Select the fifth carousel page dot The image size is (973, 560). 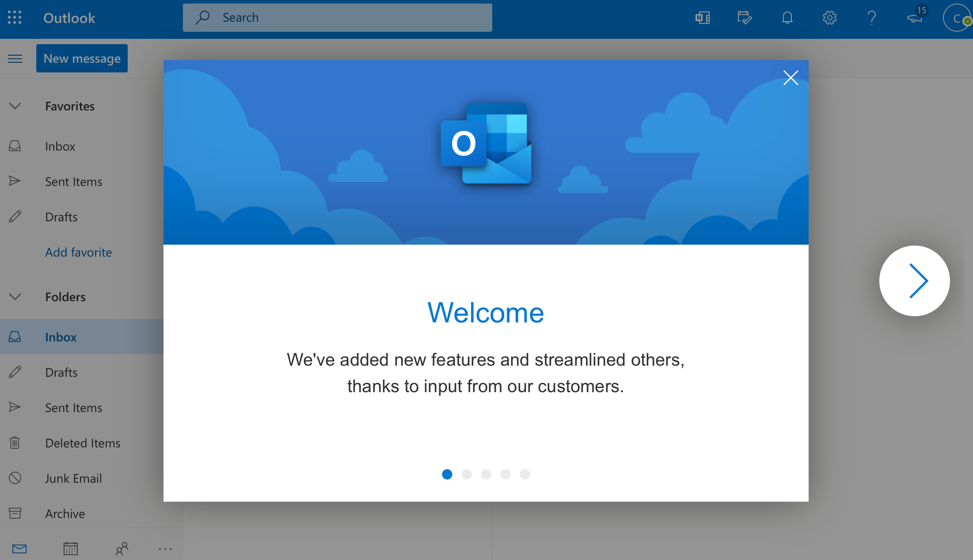pos(525,474)
